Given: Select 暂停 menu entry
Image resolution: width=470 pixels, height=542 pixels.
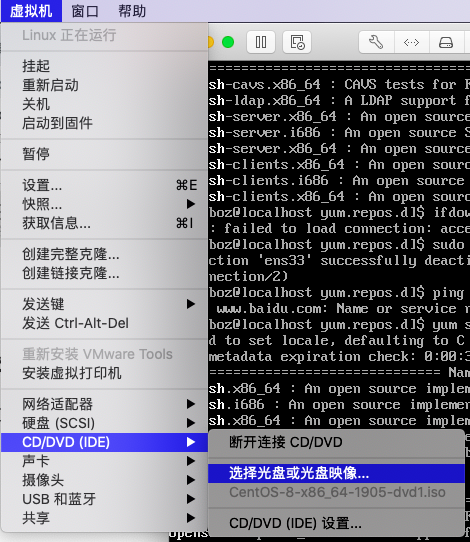Looking at the screenshot, I should pyautogui.click(x=104, y=154).
